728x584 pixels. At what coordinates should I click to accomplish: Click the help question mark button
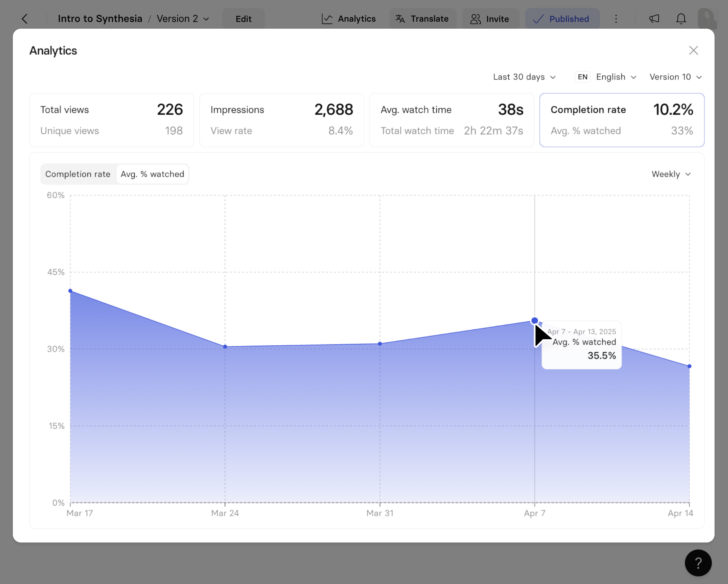coord(698,563)
